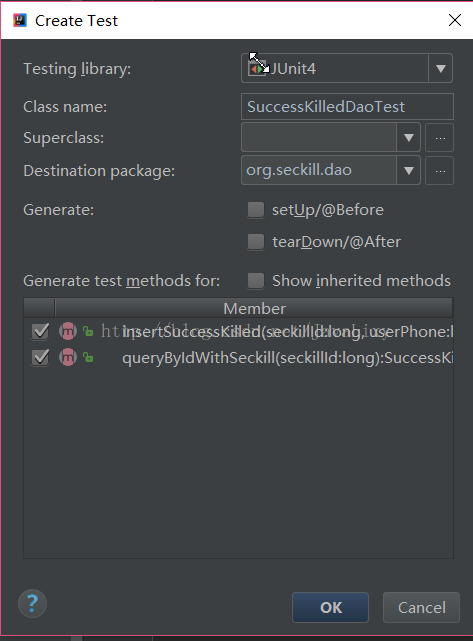Click the JUnit4 library icon
This screenshot has width=473, height=641.
257,68
